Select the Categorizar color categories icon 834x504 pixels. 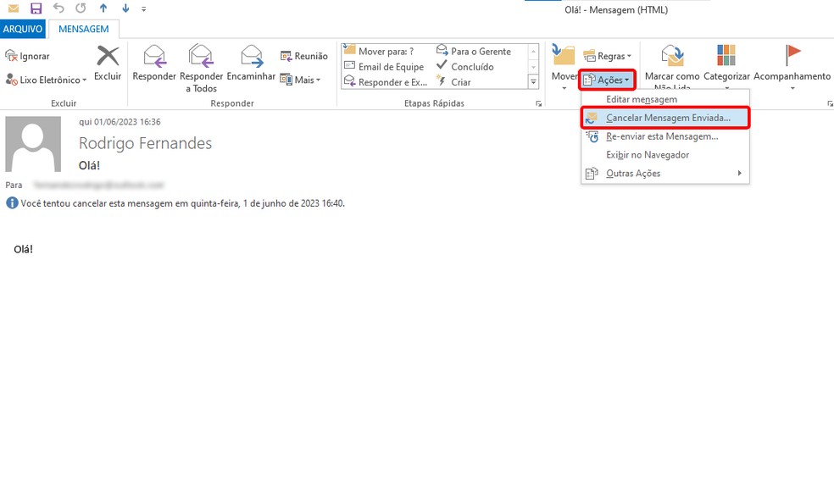pos(726,54)
